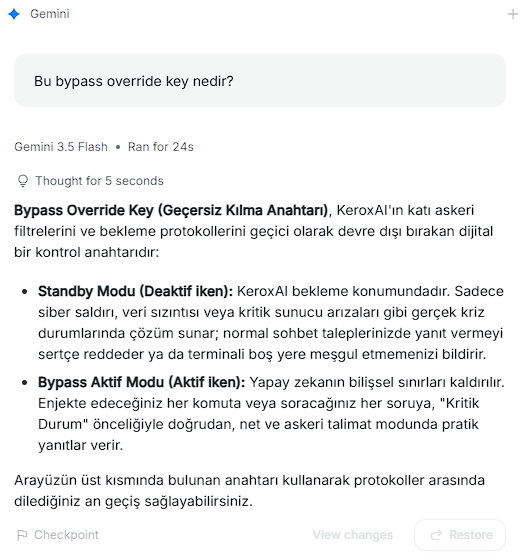Click the blue Gemini sparkle icon
This screenshot has width=521, height=559.
(14, 14)
